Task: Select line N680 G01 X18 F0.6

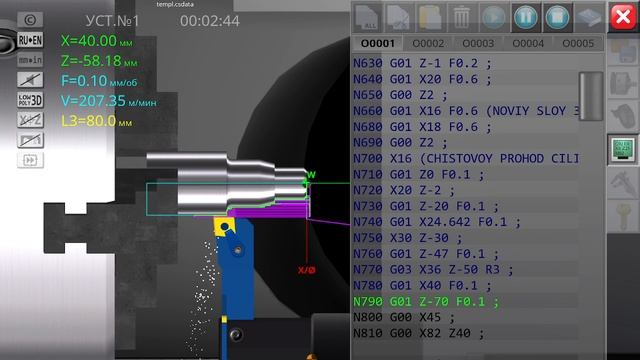Action: (465, 127)
